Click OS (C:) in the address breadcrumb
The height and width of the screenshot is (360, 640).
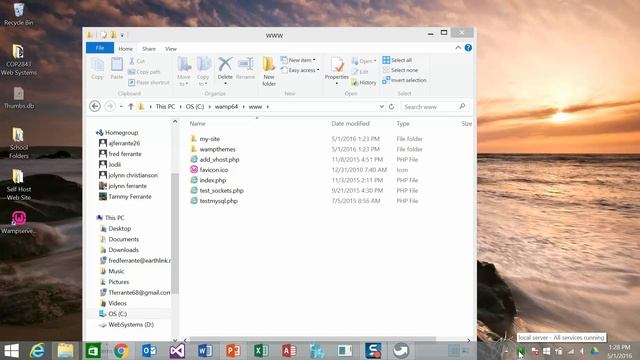[195, 107]
